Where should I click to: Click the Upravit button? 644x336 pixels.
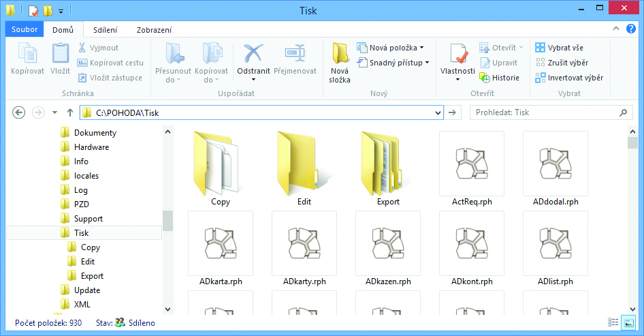coord(498,63)
